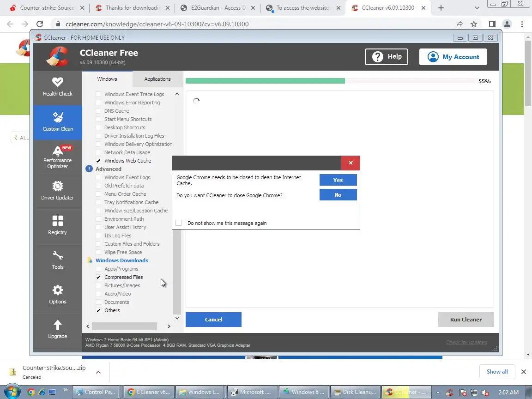Launch Chrome from taskbar quick launch

pos(30,392)
